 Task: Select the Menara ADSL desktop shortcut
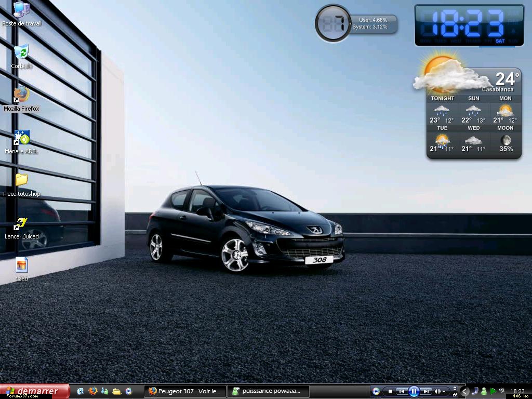[22, 138]
